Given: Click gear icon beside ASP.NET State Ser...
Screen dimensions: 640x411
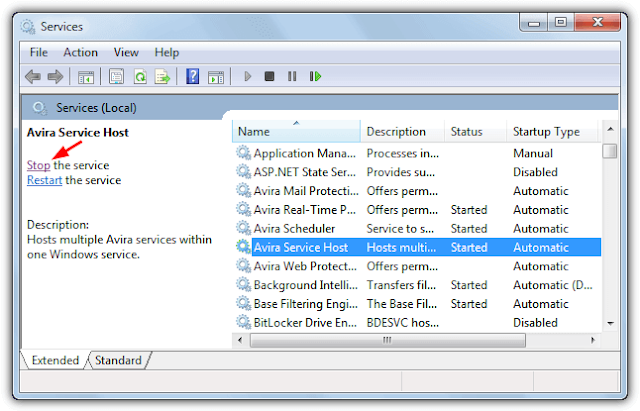Looking at the screenshot, I should pyautogui.click(x=243, y=172).
